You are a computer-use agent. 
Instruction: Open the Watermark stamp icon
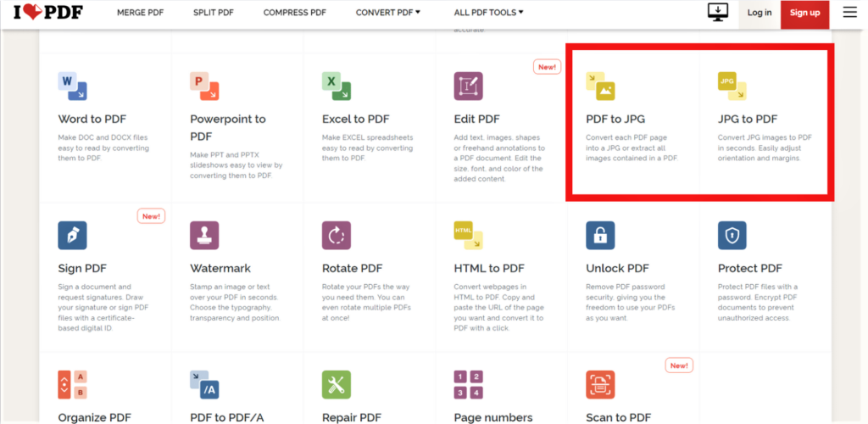(204, 235)
